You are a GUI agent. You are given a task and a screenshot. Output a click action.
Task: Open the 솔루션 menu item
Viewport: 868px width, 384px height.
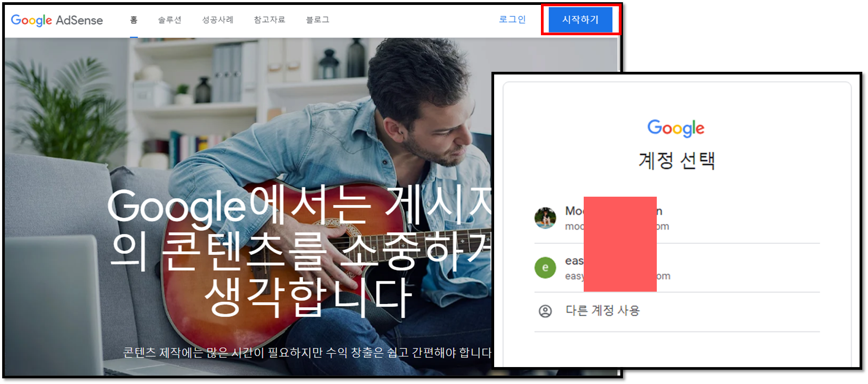(x=170, y=20)
